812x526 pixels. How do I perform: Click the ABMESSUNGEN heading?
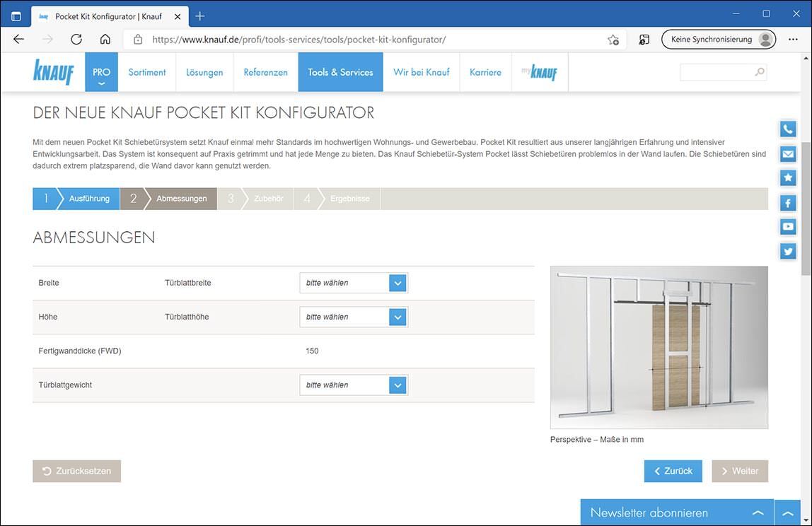(x=94, y=237)
